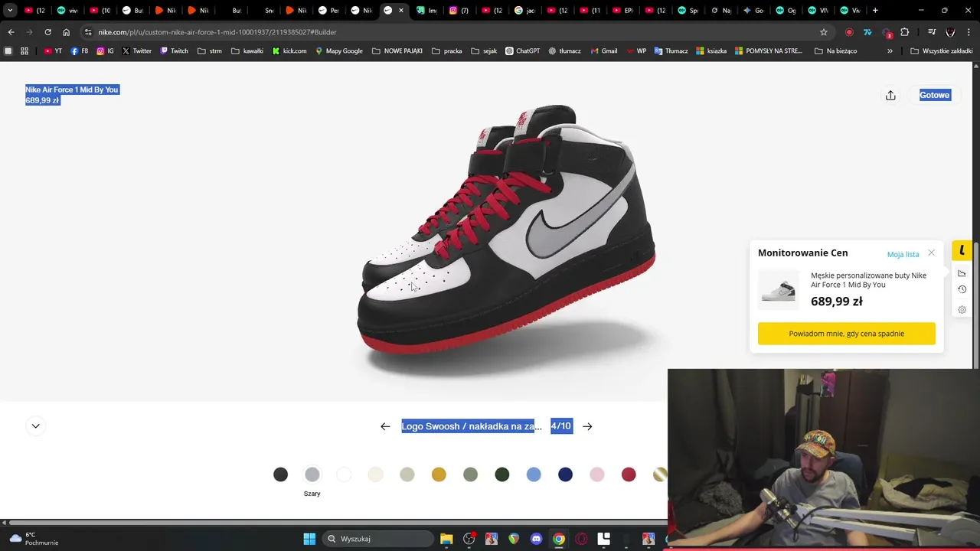This screenshot has width=980, height=551.
Task: Click the yellow price-monitor extension tab
Action: 962,250
